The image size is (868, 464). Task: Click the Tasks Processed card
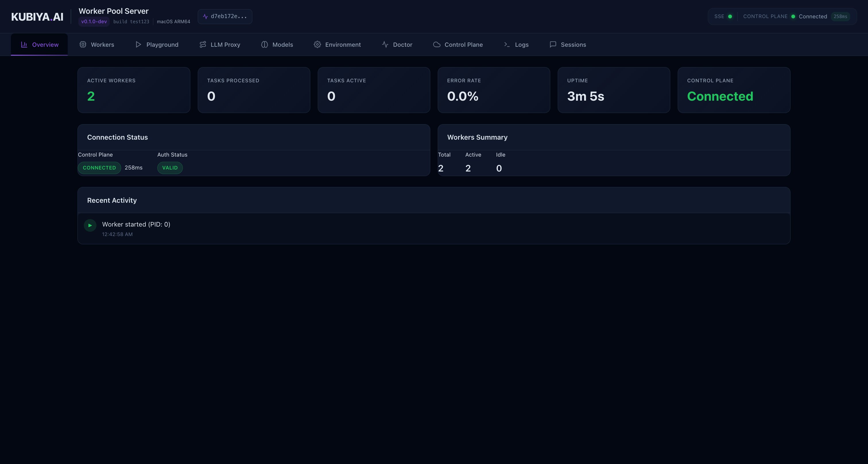254,90
